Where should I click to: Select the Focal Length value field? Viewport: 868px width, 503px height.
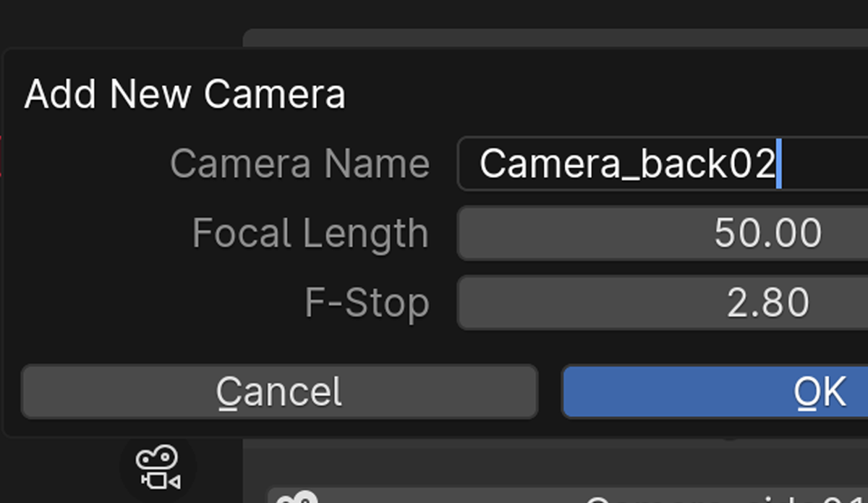tap(663, 233)
